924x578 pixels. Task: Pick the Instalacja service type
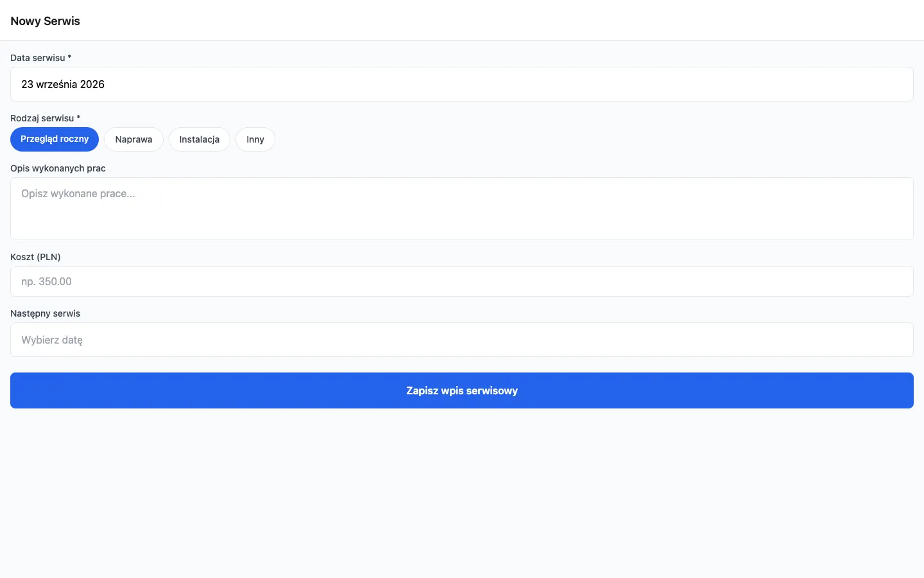(200, 139)
